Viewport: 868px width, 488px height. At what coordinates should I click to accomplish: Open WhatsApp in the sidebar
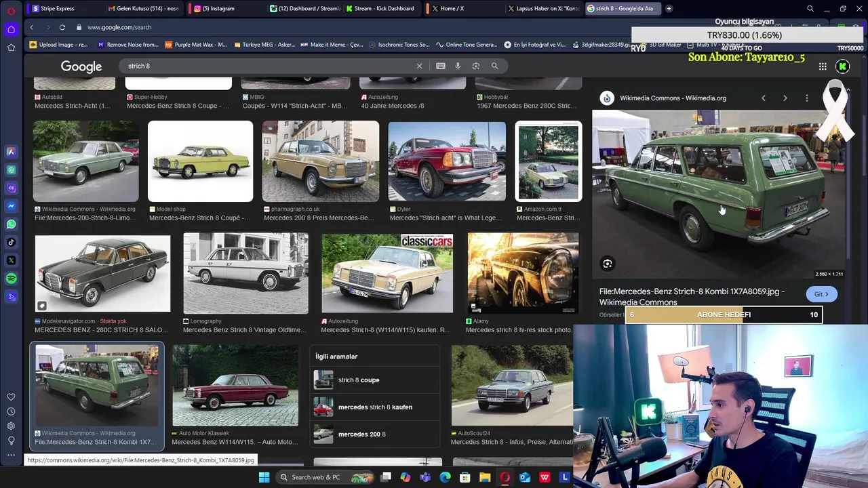coord(11,224)
